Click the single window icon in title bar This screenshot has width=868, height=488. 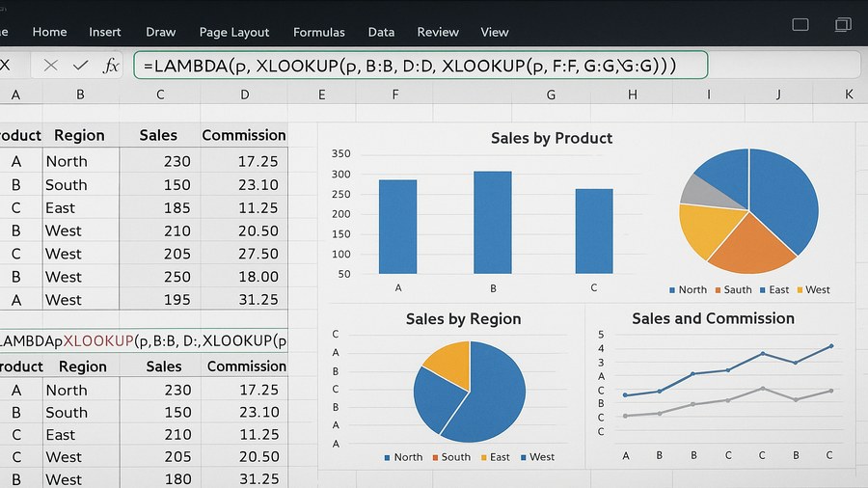[x=800, y=24]
